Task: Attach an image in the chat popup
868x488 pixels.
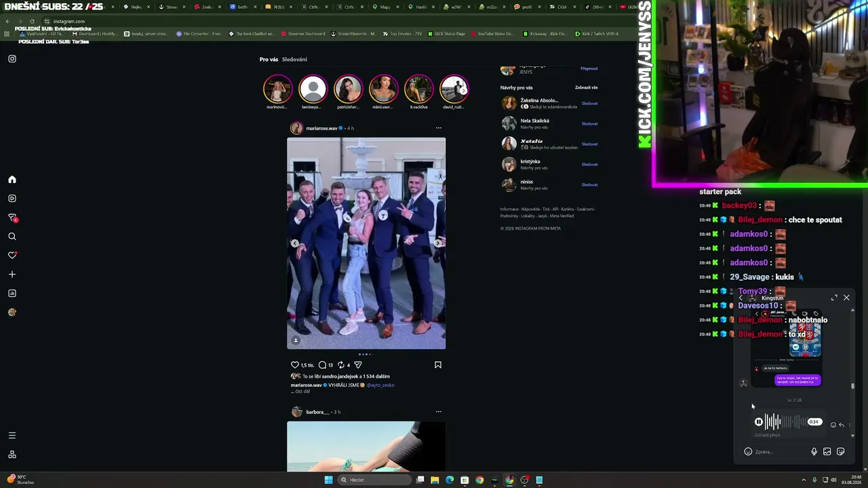Action: (x=827, y=451)
